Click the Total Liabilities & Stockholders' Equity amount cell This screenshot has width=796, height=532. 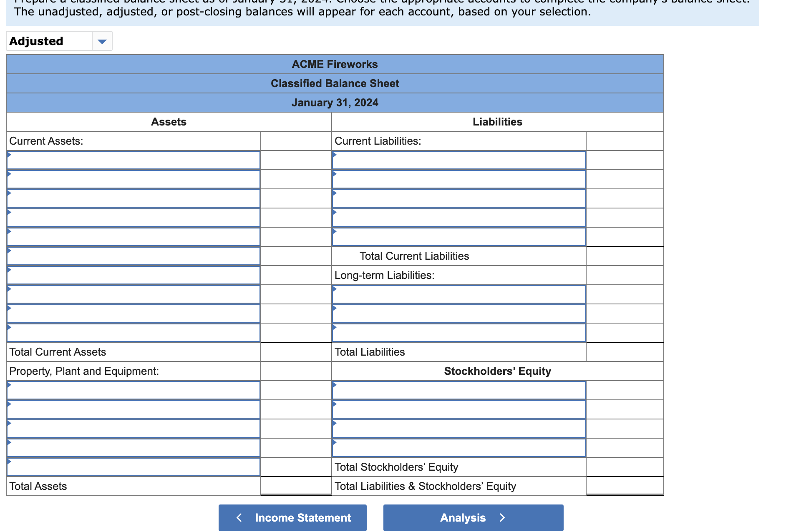pos(625,486)
